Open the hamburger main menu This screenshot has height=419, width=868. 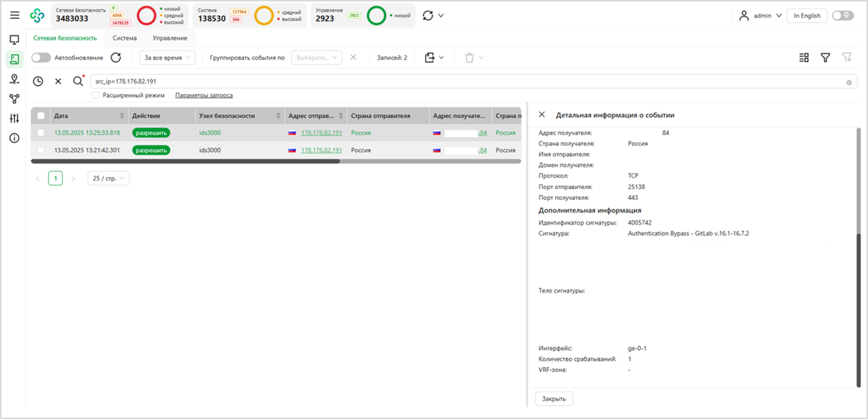15,15
